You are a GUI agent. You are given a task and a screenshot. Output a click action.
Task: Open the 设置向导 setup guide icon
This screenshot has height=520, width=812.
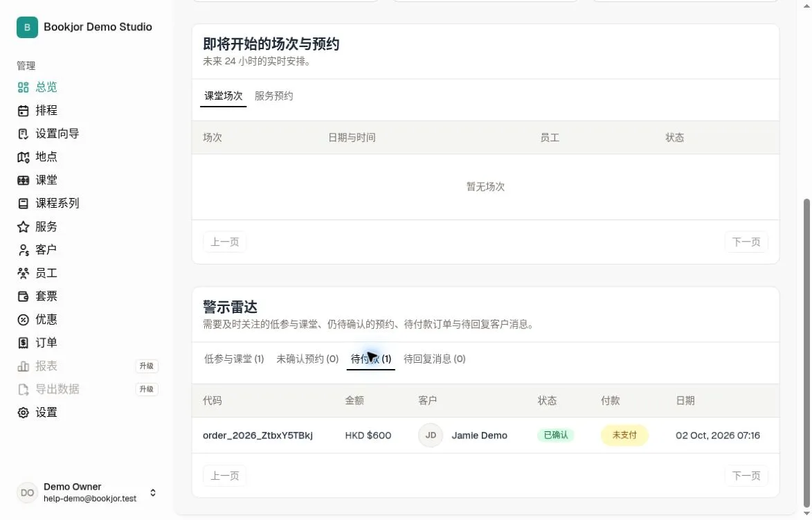(24, 134)
